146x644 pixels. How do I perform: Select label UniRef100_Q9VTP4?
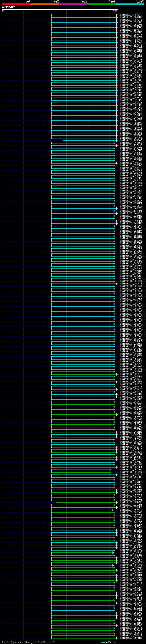pyautogui.click(x=131, y=203)
